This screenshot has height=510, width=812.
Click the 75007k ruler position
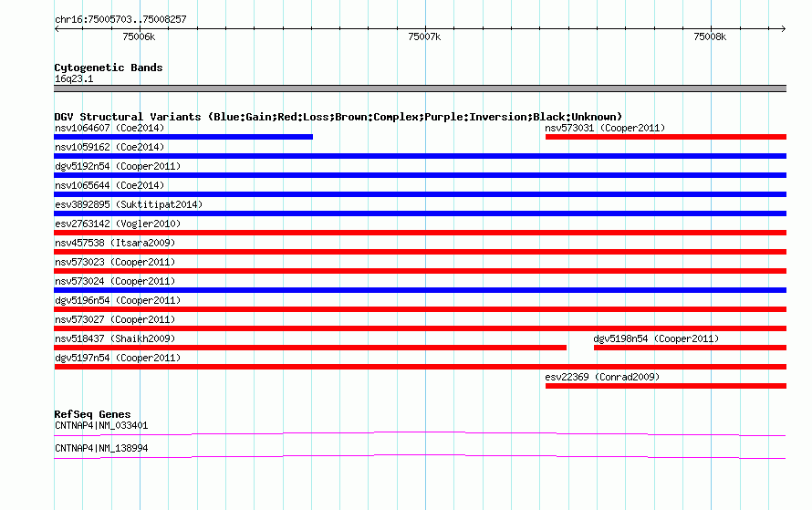pos(424,36)
